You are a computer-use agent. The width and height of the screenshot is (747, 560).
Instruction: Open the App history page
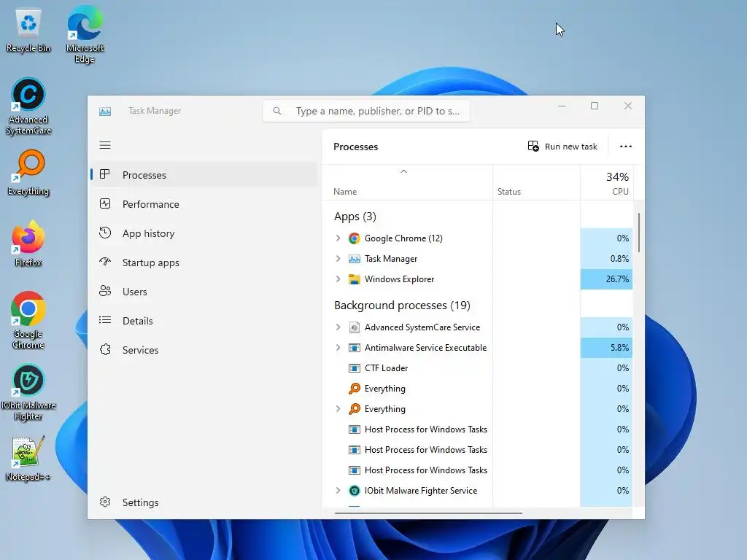pos(204,233)
